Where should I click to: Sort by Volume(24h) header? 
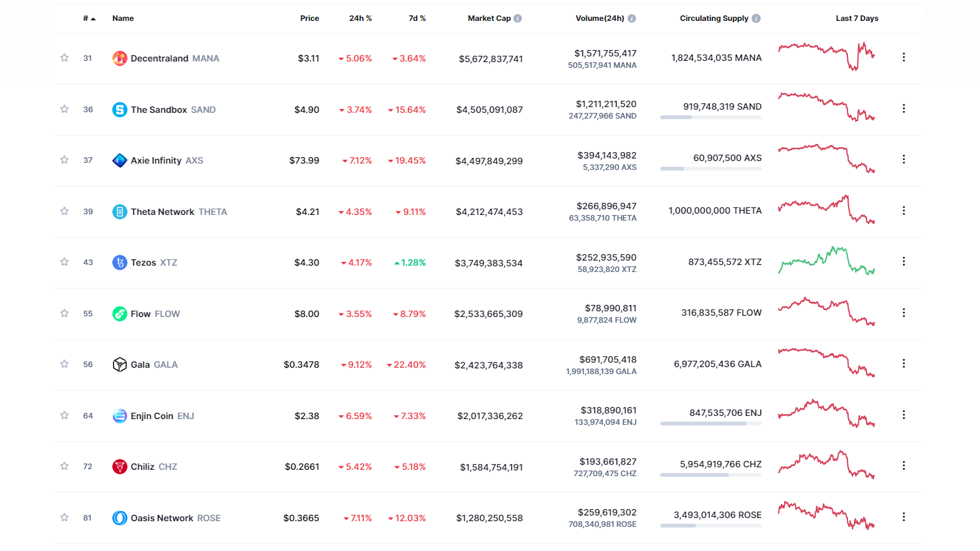pos(599,18)
